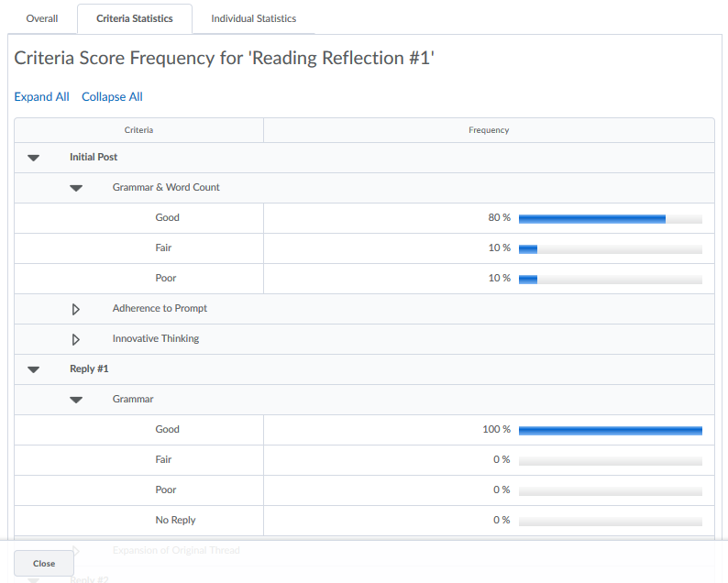Click the No Reply 0 % frequency bar
The height and width of the screenshot is (583, 728).
tap(610, 522)
